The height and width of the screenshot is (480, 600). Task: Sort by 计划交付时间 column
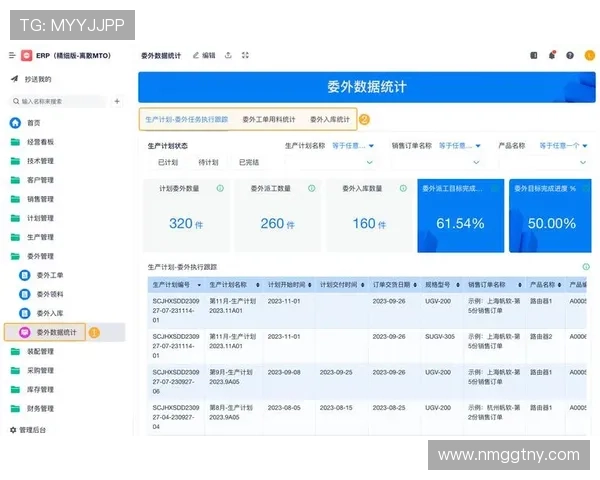(x=362, y=285)
